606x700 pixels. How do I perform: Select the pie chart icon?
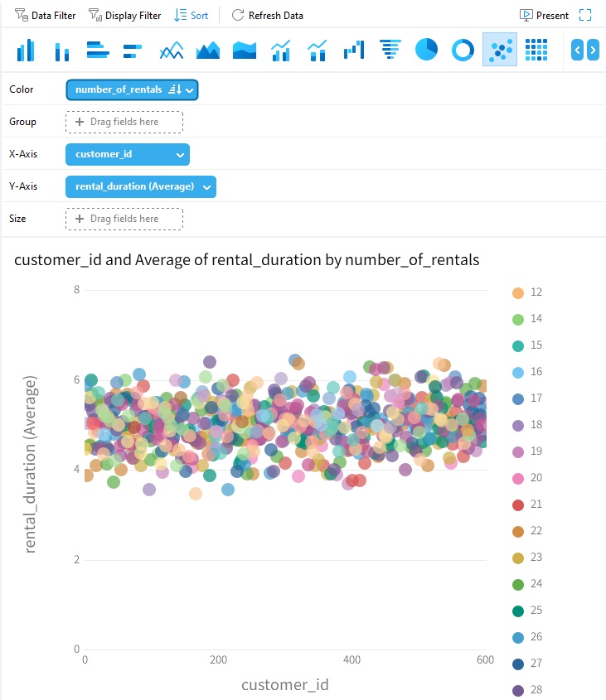tap(426, 51)
